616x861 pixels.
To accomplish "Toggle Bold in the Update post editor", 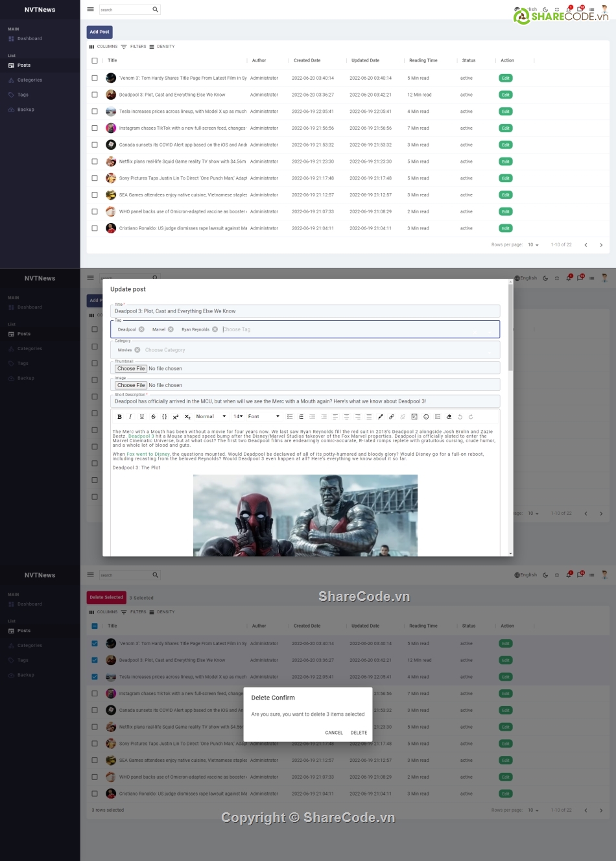I will (119, 417).
